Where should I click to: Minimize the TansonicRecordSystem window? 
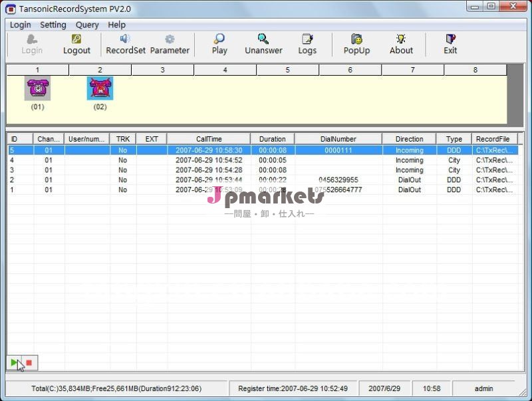click(x=475, y=7)
